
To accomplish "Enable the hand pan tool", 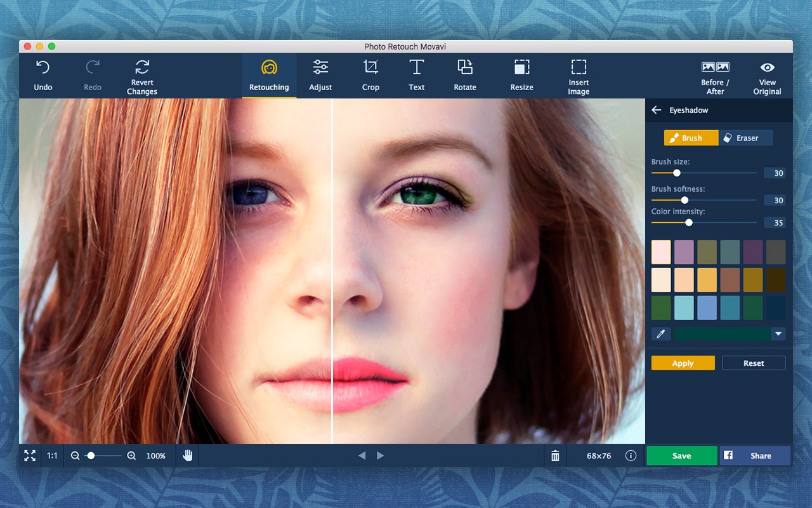I will [188, 455].
